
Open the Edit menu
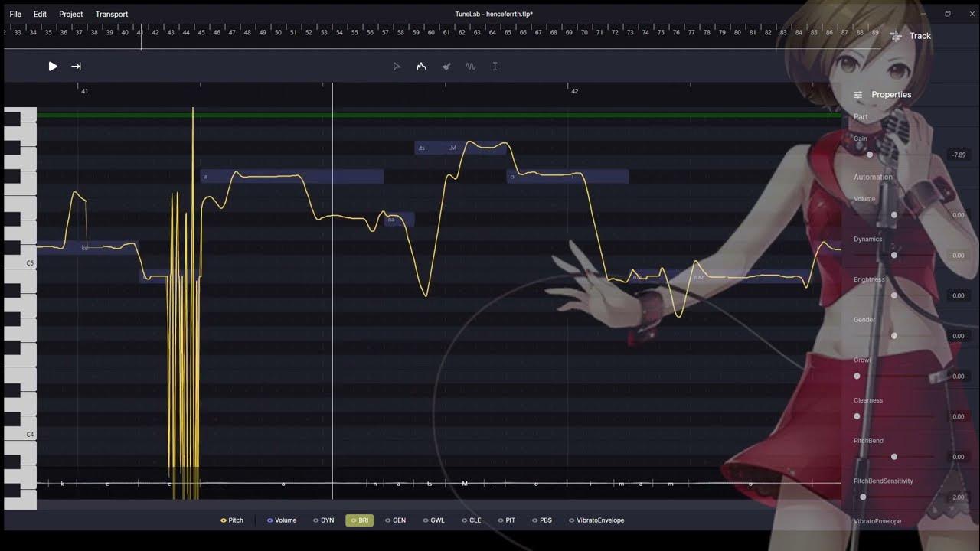pos(40,14)
